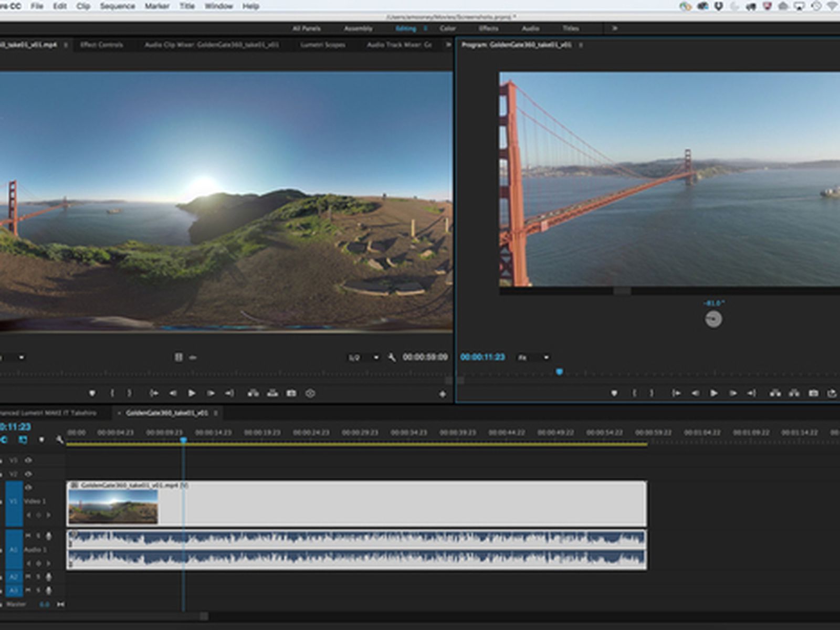The image size is (840, 630).
Task: Open the Sequence menu
Action: (x=117, y=6)
